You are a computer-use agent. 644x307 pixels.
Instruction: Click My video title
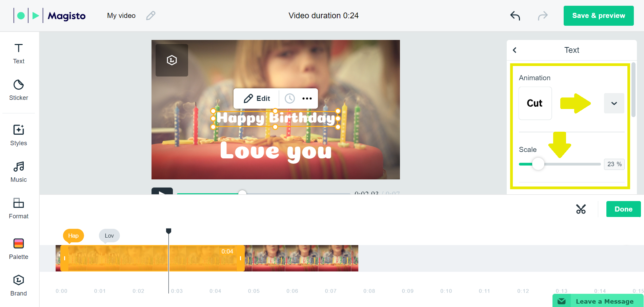(x=121, y=16)
